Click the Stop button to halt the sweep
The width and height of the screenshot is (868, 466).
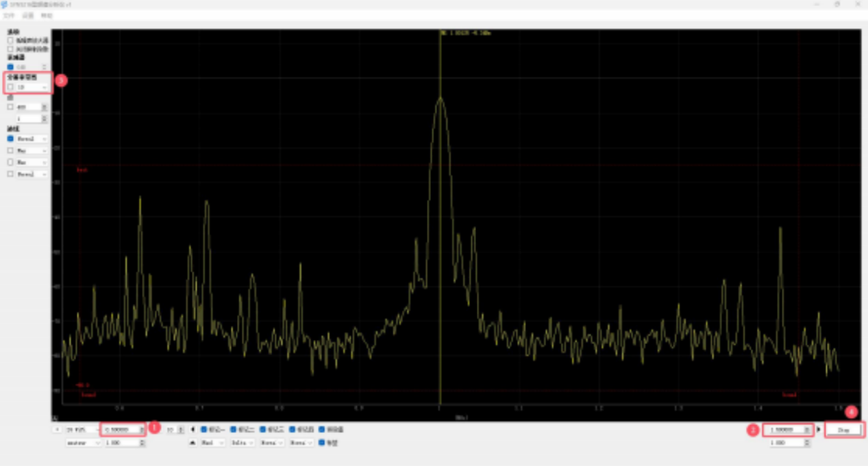pos(843,430)
